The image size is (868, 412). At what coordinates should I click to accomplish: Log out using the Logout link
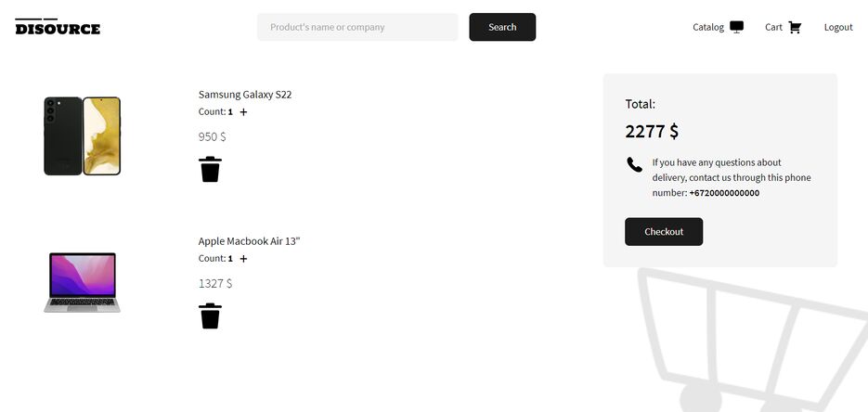[838, 27]
